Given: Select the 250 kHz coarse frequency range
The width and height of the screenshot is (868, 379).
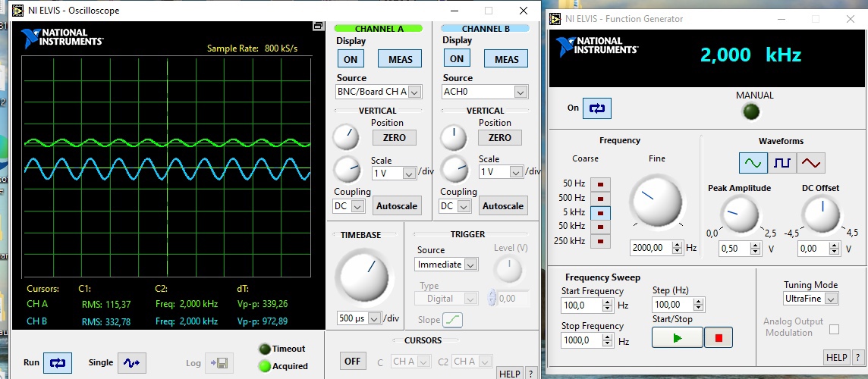Looking at the screenshot, I should [601, 241].
